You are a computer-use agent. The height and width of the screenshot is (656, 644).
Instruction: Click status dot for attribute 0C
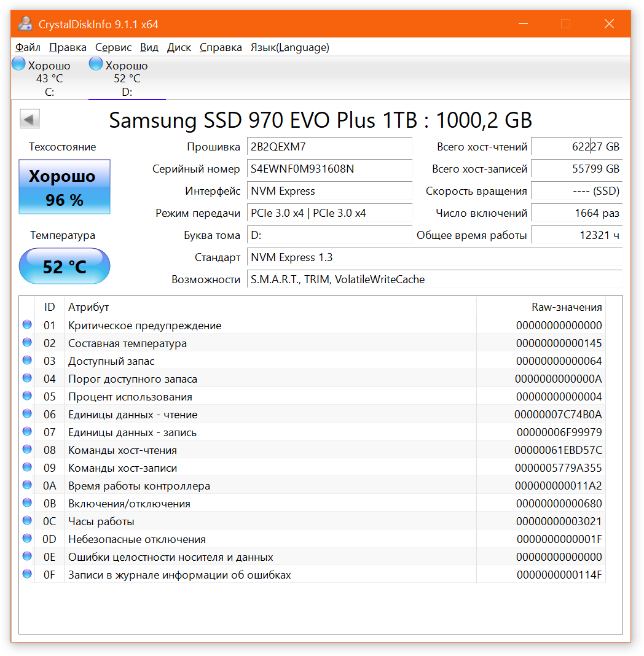27,520
